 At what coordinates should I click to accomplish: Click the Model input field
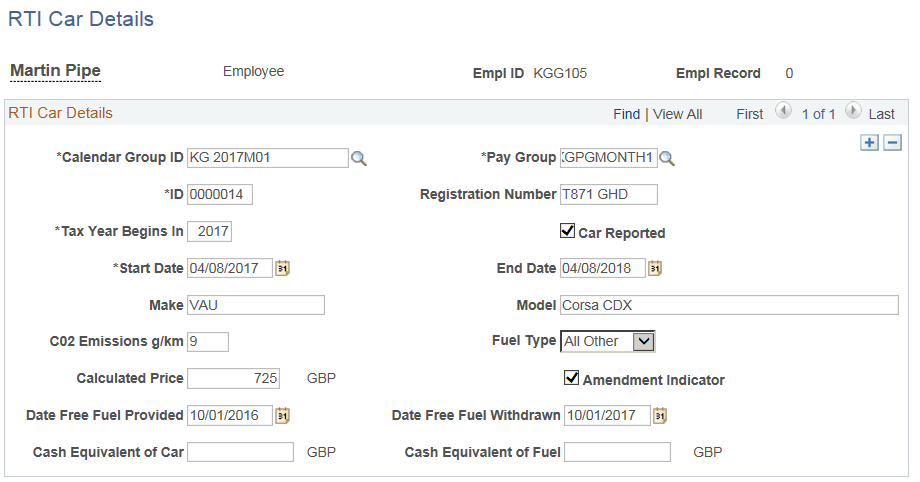click(728, 305)
